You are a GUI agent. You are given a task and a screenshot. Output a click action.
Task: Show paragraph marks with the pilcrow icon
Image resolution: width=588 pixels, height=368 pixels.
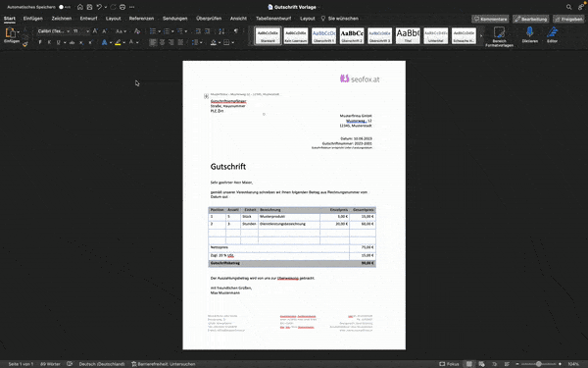pos(236,31)
